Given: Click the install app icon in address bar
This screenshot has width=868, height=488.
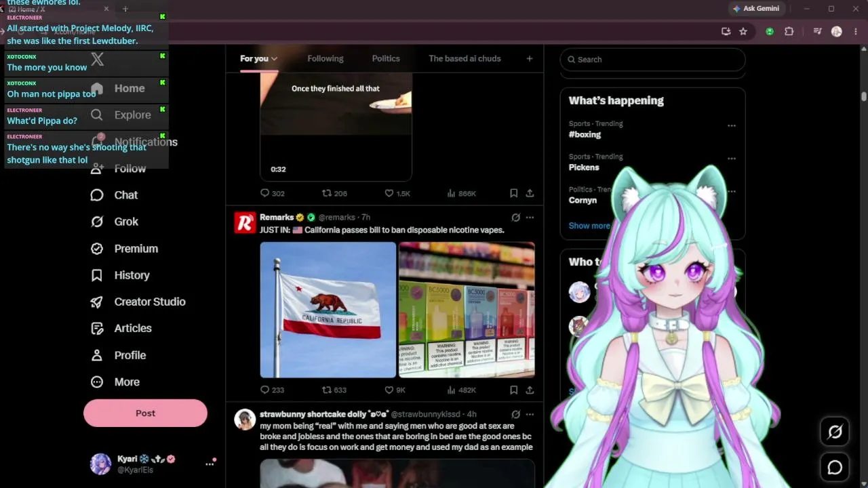Looking at the screenshot, I should click(x=726, y=31).
